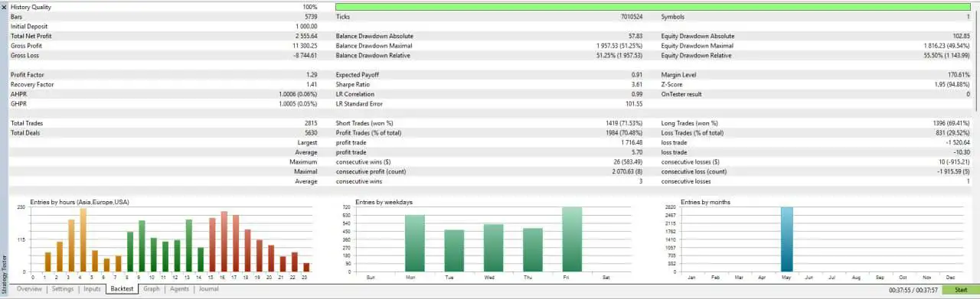Switch to the Graph tab

point(152,289)
